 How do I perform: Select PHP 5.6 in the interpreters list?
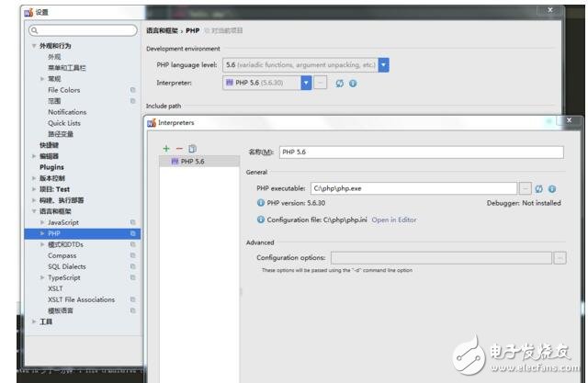pos(199,162)
